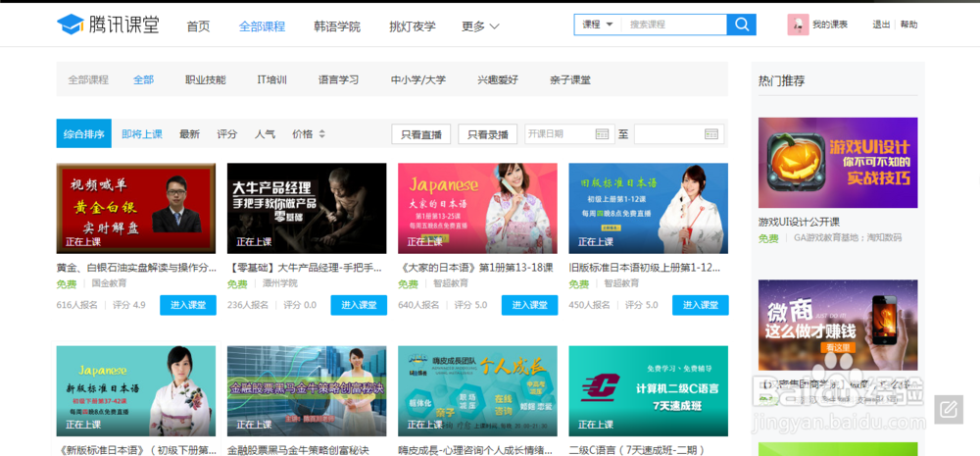Image resolution: width=980 pixels, height=456 pixels.
Task: Sort courses by 最新
Action: coord(189,134)
